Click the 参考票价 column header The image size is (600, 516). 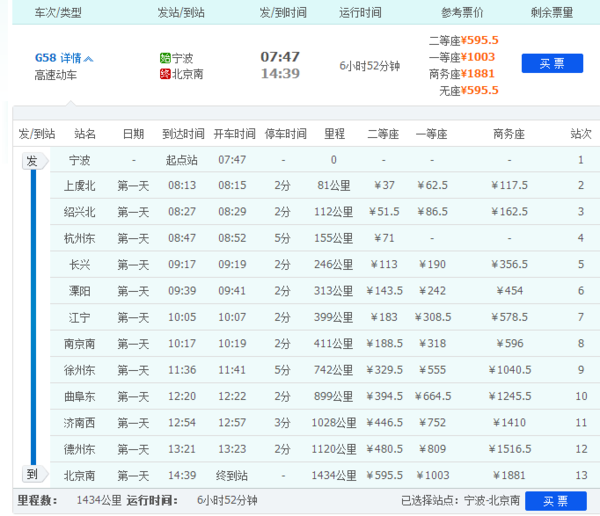462,13
